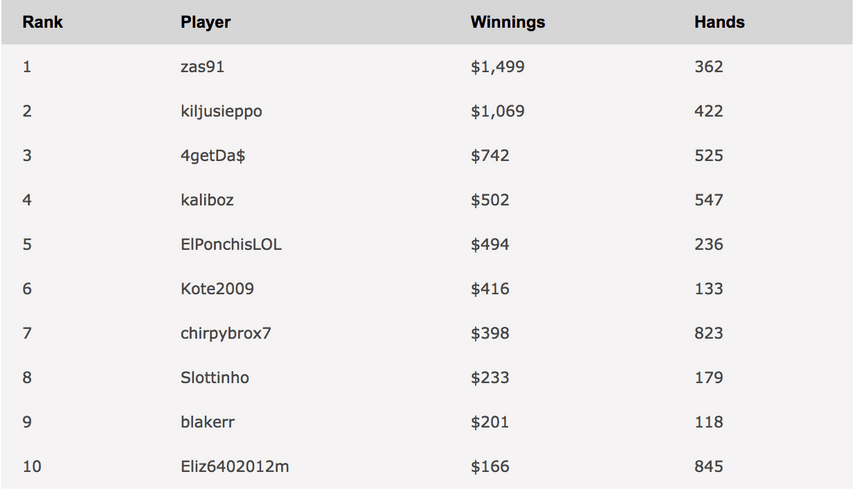Open player zas91's name
The image size is (854, 490).
click(202, 66)
